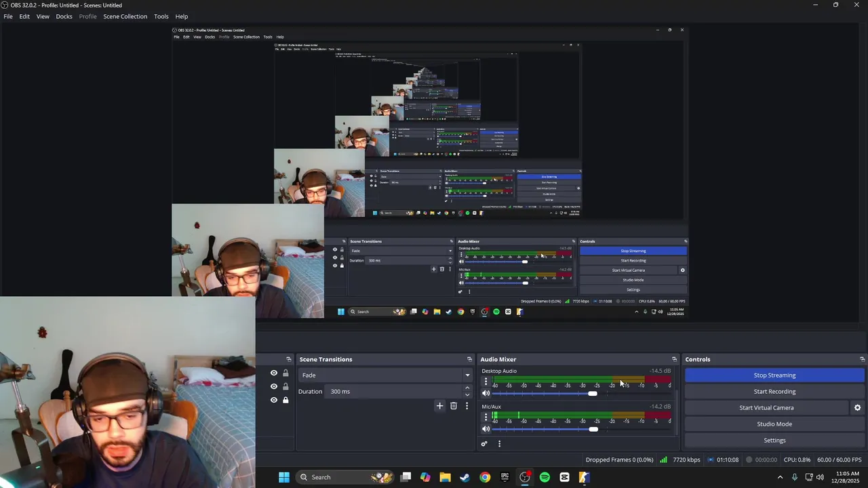Enable Studio Mode
The width and height of the screenshot is (868, 488).
click(774, 424)
